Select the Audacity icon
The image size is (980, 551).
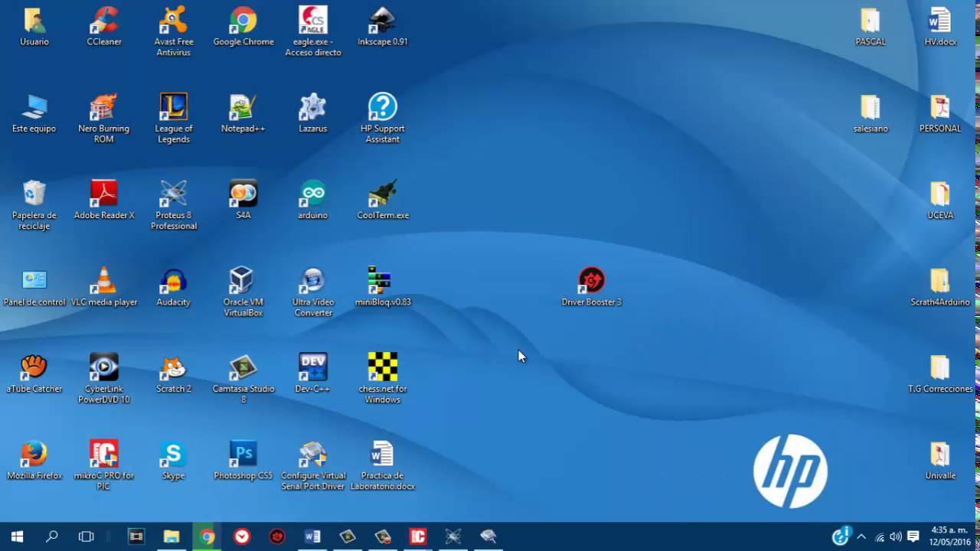(174, 286)
